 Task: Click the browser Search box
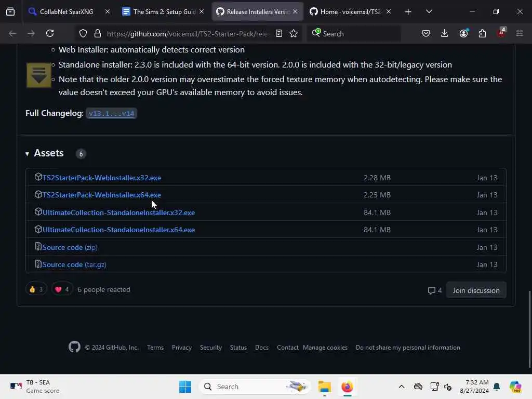354,34
